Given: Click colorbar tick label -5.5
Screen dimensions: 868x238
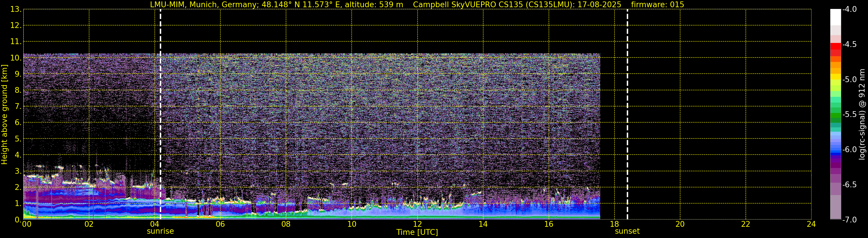Looking at the screenshot, I should 849,115.
